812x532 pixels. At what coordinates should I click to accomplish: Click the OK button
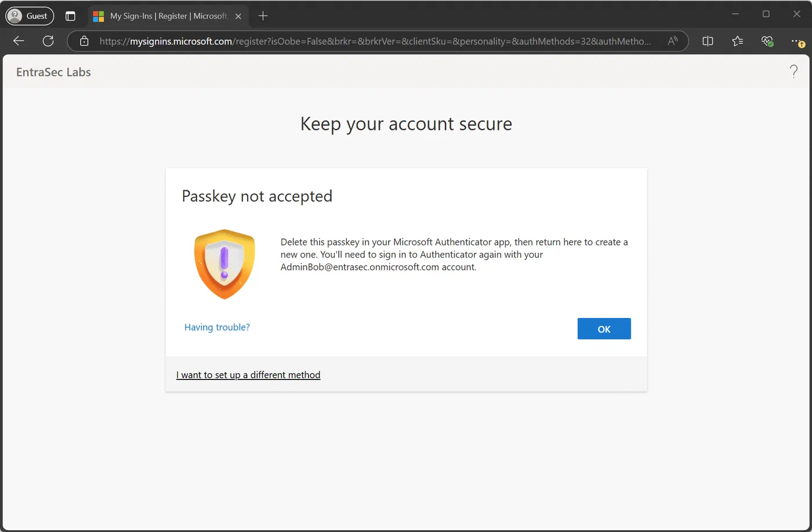click(604, 329)
